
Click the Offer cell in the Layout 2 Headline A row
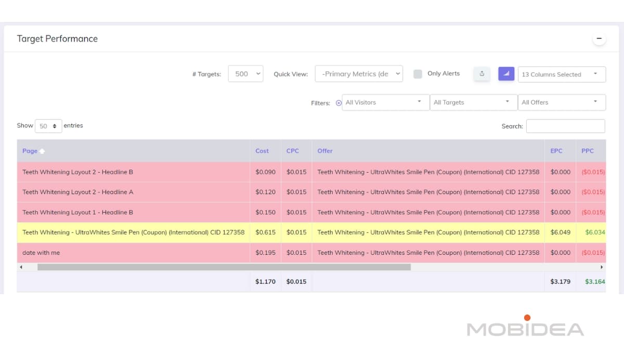pos(428,192)
